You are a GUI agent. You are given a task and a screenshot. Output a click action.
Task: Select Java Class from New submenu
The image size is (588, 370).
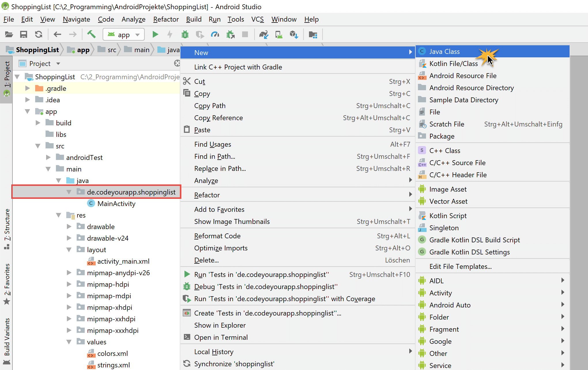(x=493, y=52)
